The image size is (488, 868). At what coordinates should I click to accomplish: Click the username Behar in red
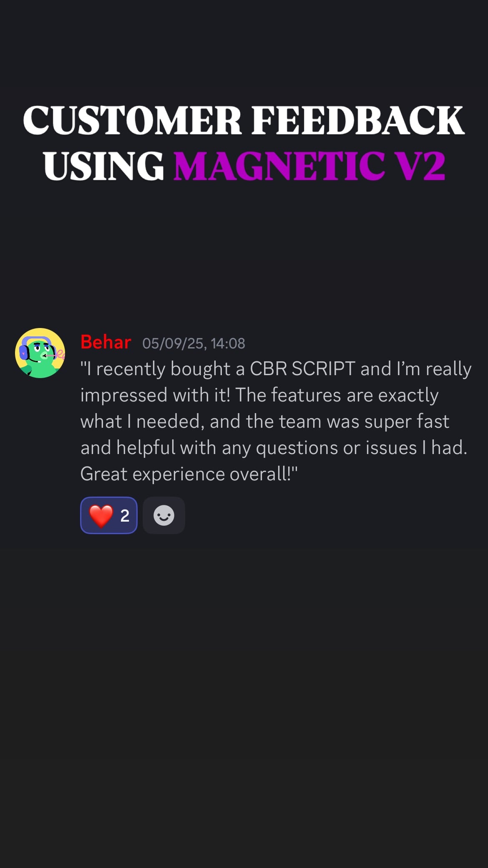click(x=106, y=342)
